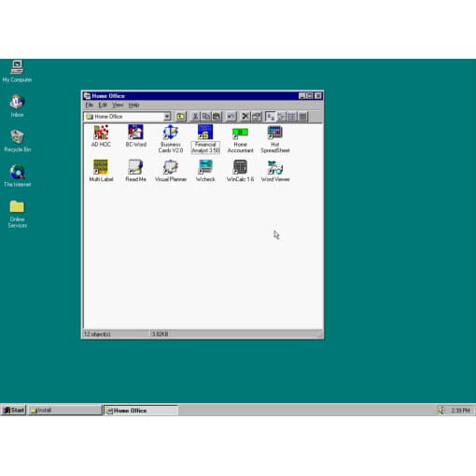
Task: Click the Delete toolbar icon
Action: coord(245,117)
